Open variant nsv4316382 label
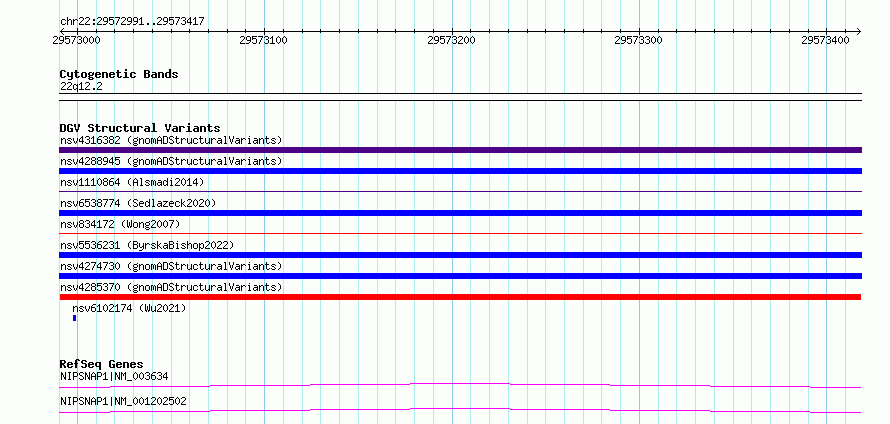 click(171, 140)
